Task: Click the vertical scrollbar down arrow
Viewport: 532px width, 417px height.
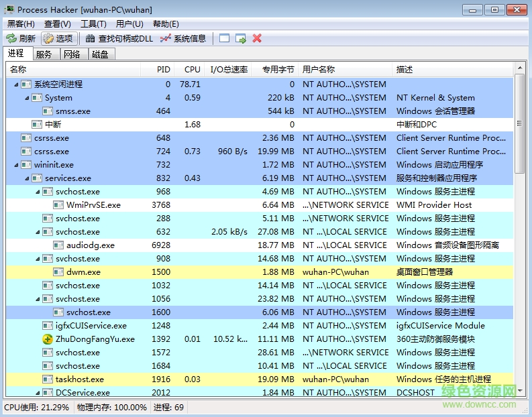Action: pos(519,392)
